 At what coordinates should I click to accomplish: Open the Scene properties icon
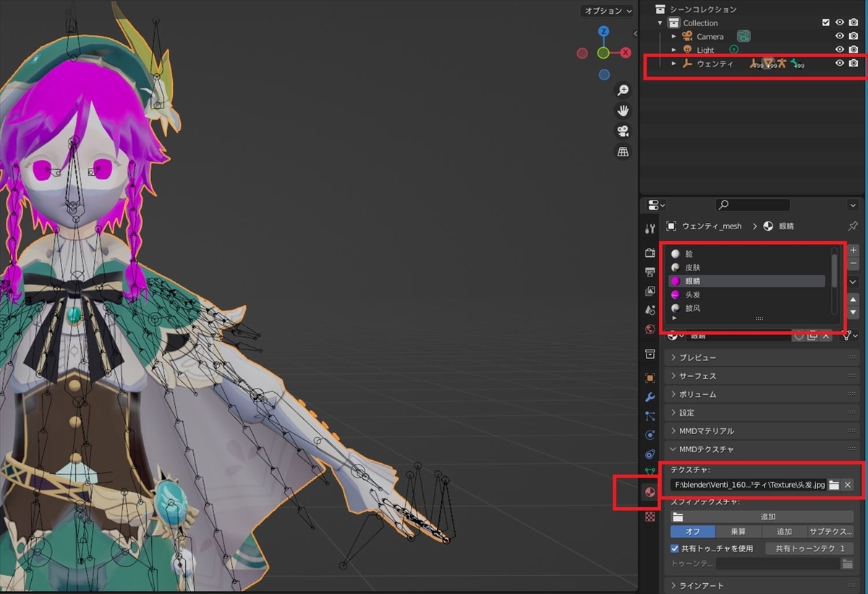[650, 310]
